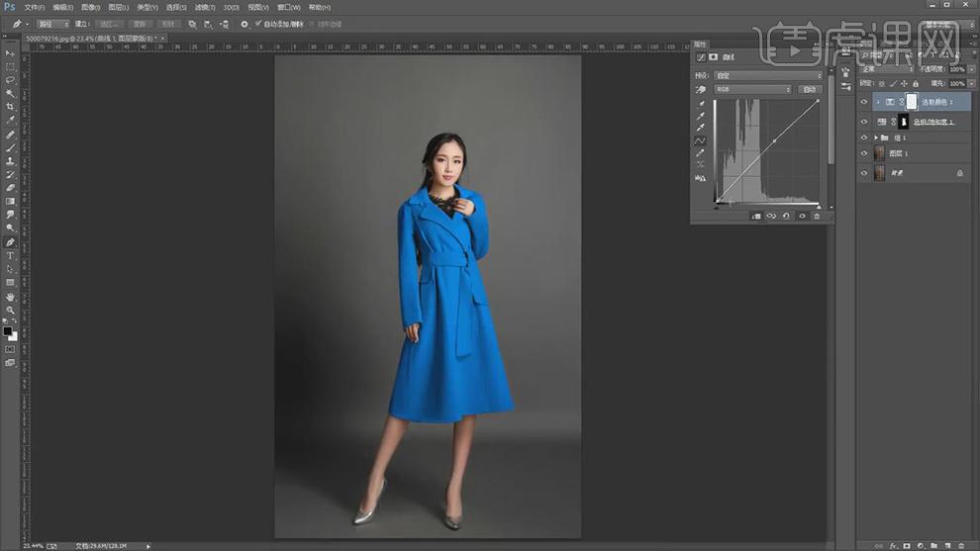This screenshot has height=551, width=980.
Task: Hide the background layer via eye icon
Action: pyautogui.click(x=864, y=173)
